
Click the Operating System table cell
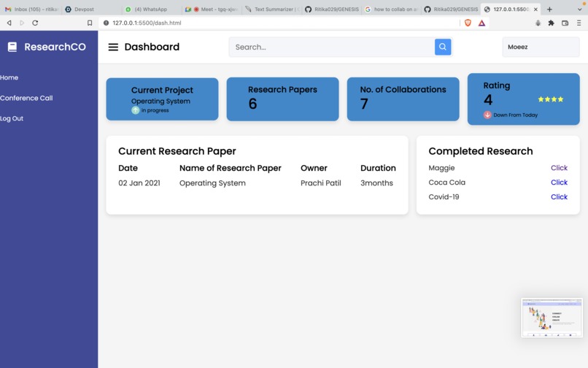point(212,183)
